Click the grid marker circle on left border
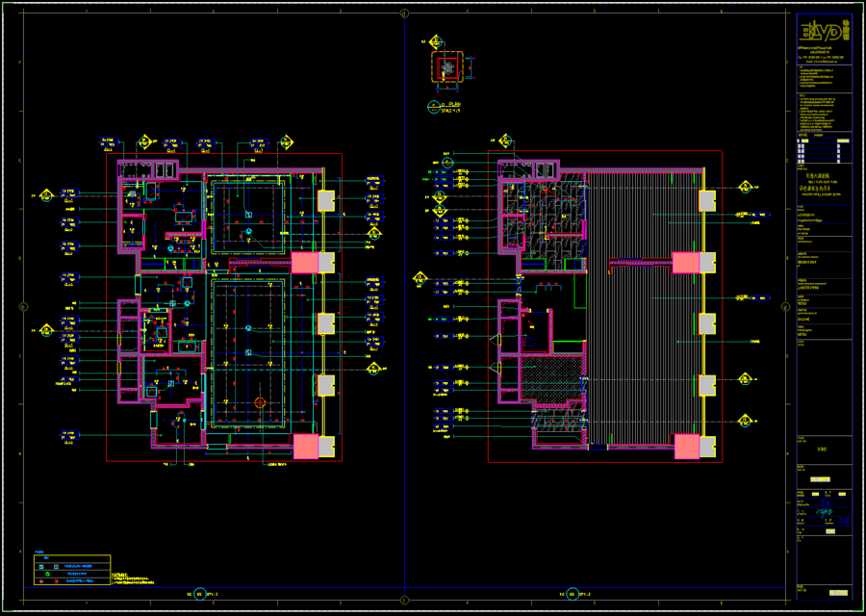Image resolution: width=866 pixels, height=616 pixels. 23,307
